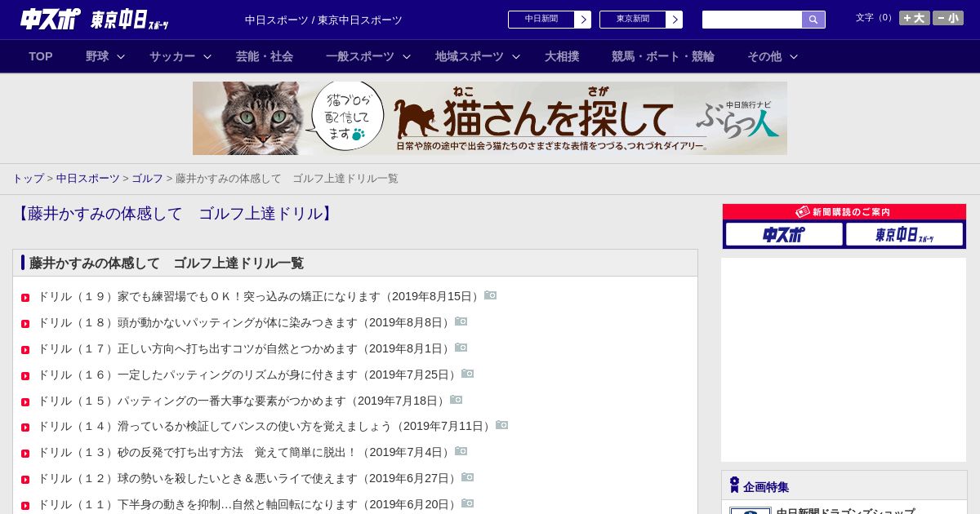Click the 東京中日スポーツ logo in header
The image size is (980, 514).
[x=130, y=20]
